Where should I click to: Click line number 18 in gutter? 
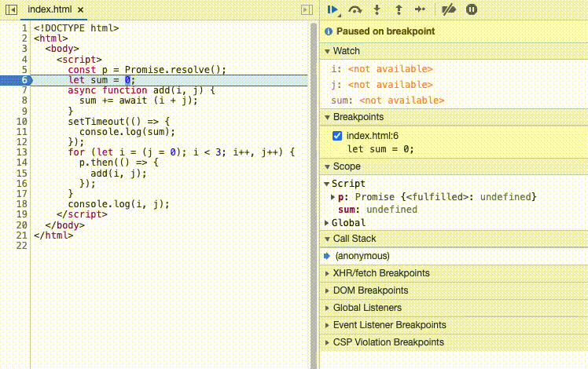[x=22, y=204]
